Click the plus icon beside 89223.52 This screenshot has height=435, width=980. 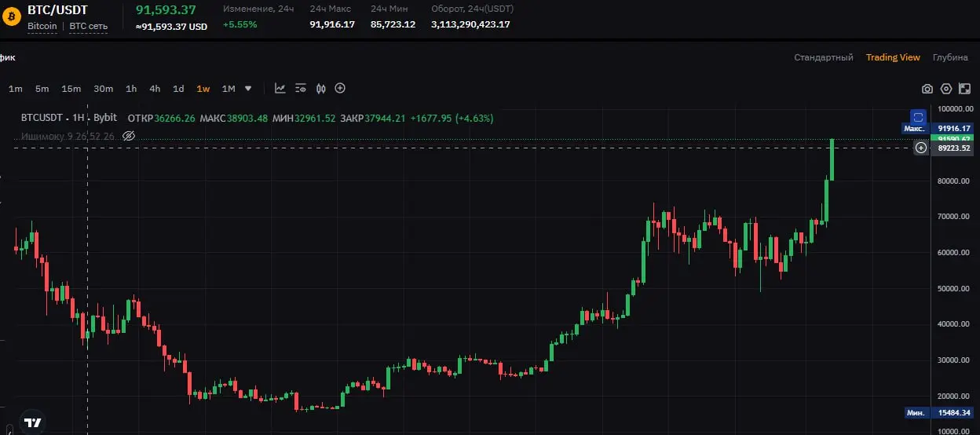coord(921,148)
